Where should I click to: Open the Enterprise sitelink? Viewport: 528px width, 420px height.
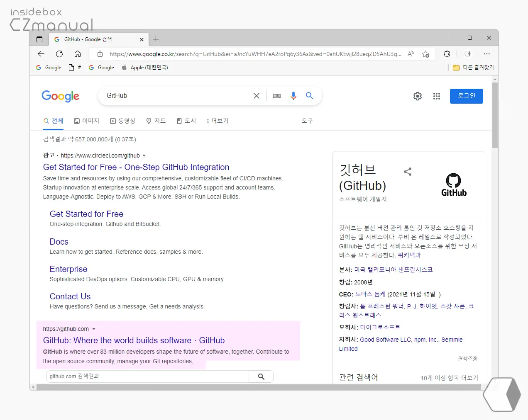(x=68, y=269)
